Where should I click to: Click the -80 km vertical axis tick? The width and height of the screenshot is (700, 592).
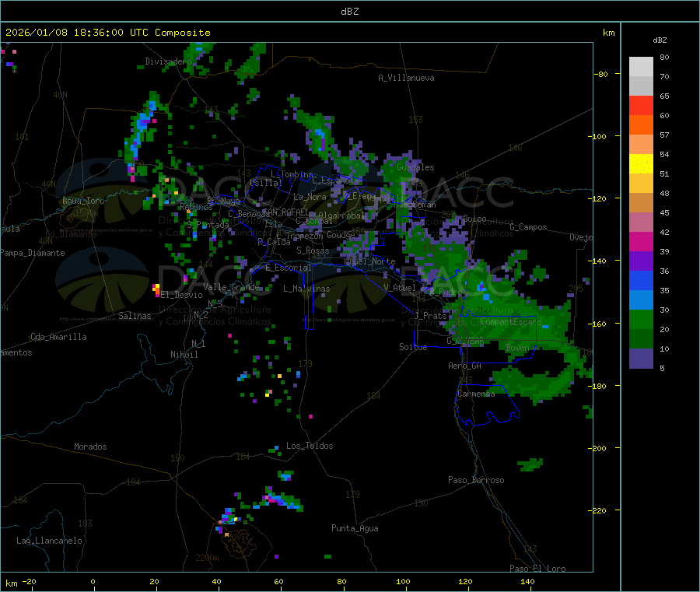(601, 74)
